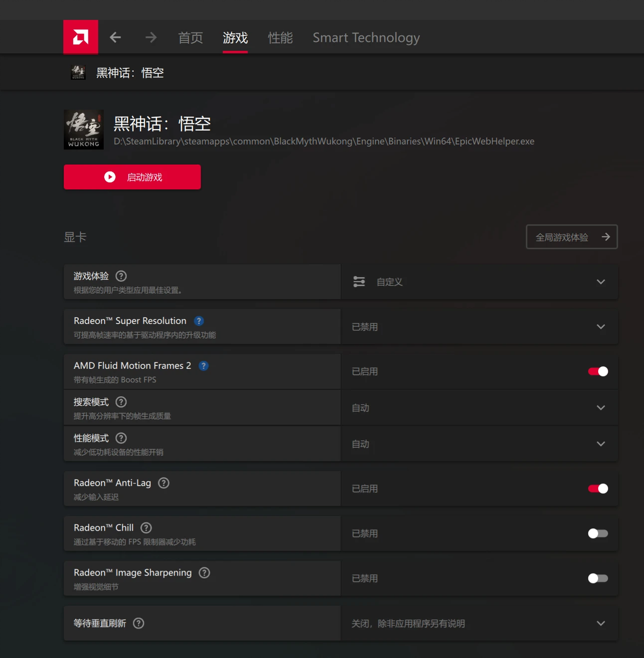Click 已启用 status for Radeon Anti-Lag
This screenshot has width=644, height=658.
click(x=365, y=489)
